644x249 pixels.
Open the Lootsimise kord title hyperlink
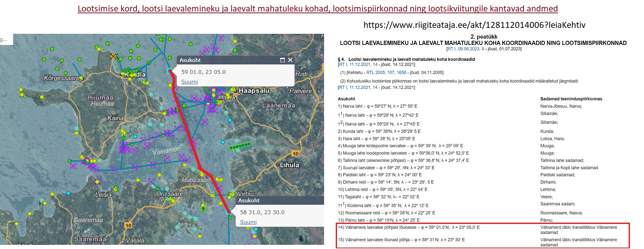(x=317, y=9)
